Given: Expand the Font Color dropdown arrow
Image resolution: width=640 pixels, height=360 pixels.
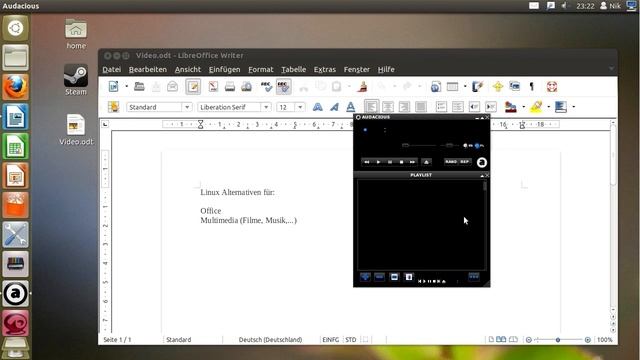Looking at the screenshot, I should coord(524,107).
